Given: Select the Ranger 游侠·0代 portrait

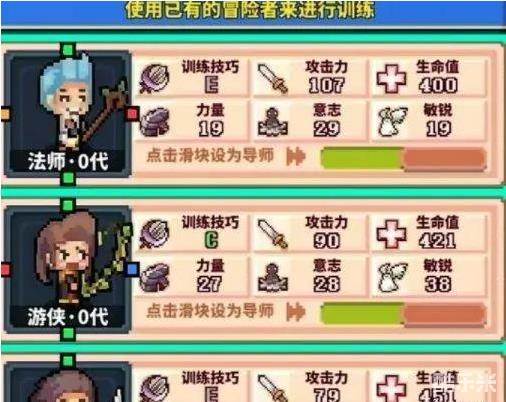Looking at the screenshot, I should pyautogui.click(x=68, y=269).
